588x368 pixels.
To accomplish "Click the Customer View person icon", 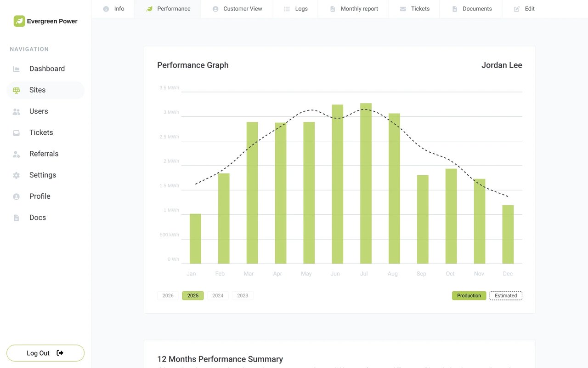I will [x=215, y=9].
